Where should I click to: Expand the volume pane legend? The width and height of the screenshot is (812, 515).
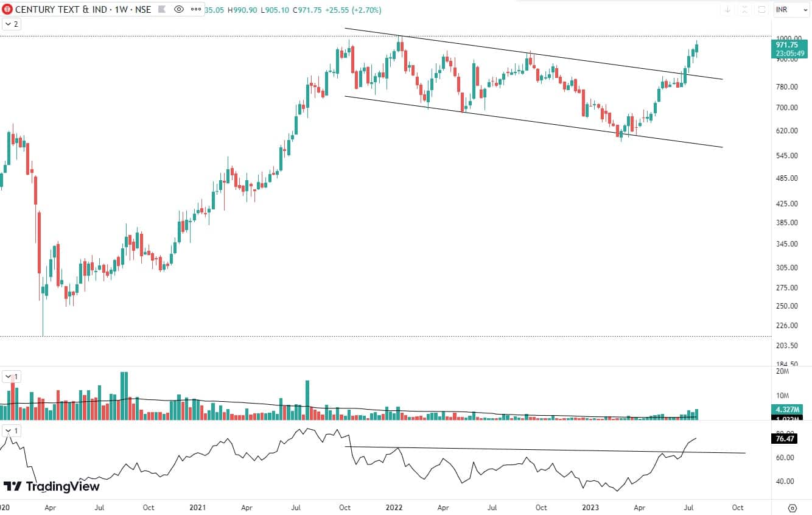pos(11,377)
